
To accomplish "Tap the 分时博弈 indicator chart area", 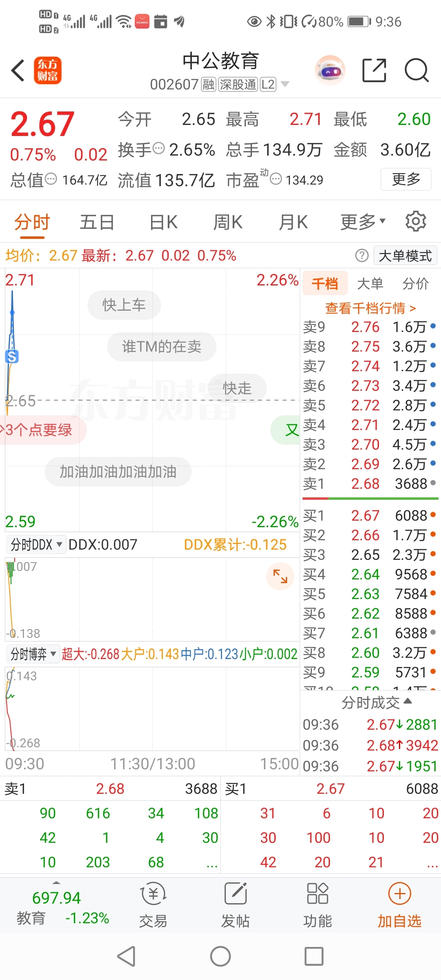I will click(152, 709).
